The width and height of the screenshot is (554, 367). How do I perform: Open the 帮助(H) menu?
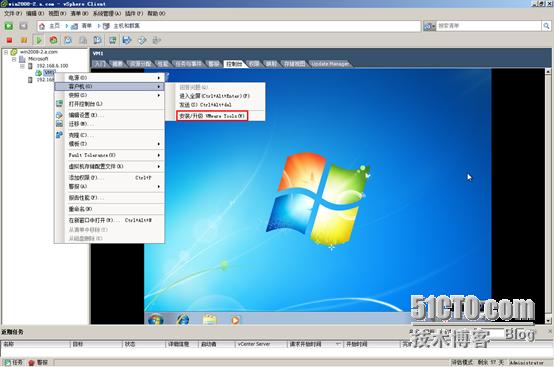[x=156, y=13]
